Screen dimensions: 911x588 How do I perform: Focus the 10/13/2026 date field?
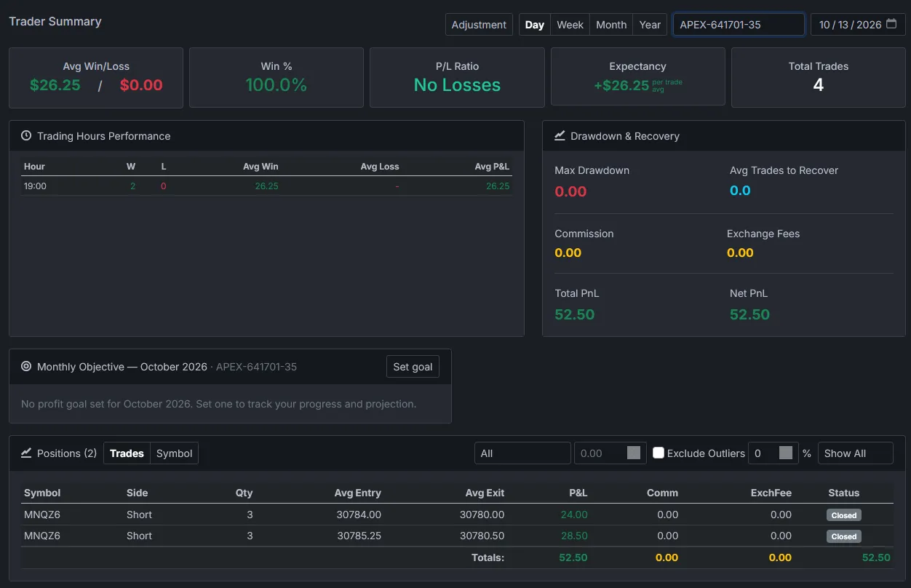coord(858,25)
